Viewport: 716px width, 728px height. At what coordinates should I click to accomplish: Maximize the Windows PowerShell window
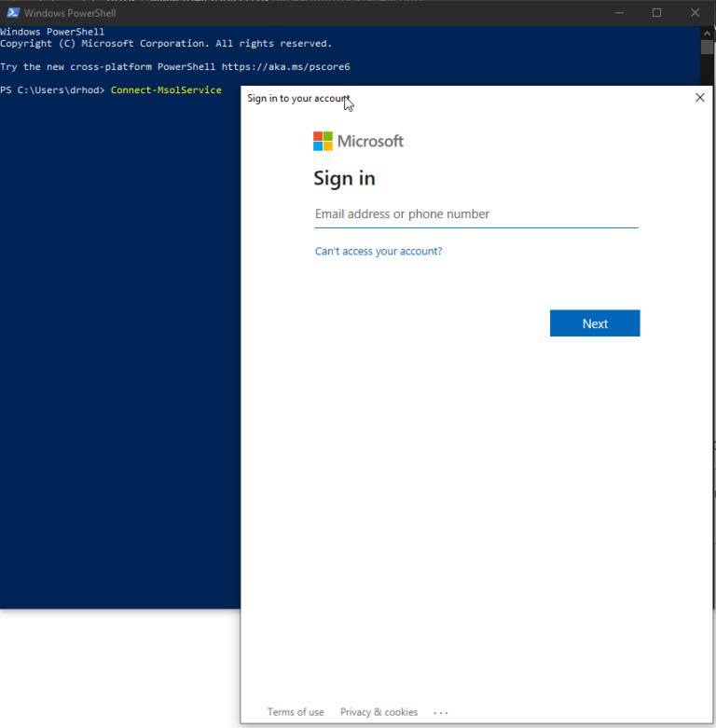(x=656, y=13)
